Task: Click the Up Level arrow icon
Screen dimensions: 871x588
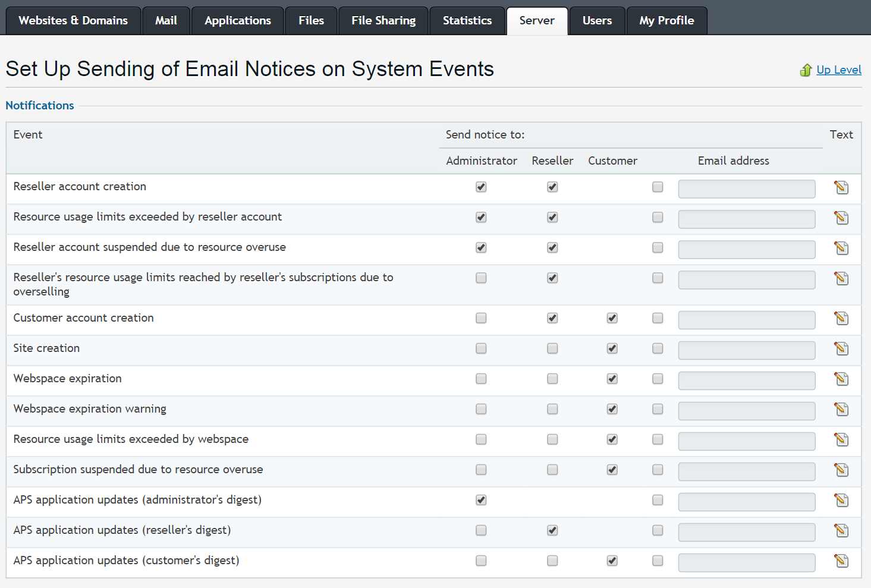Action: pos(806,70)
